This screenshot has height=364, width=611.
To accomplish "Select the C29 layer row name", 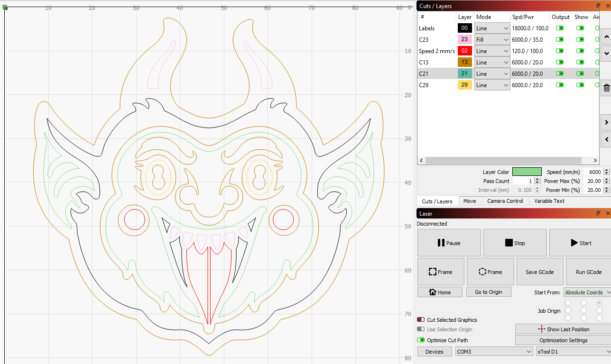I will (424, 85).
